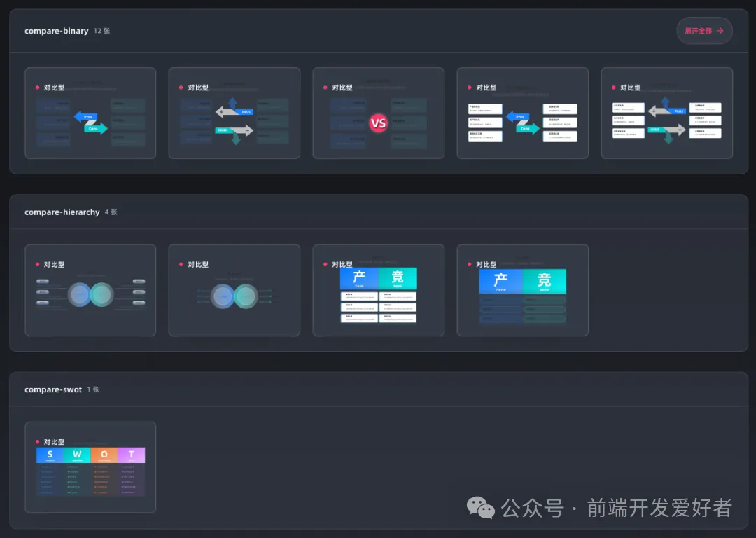Click the overlapping circles in first compare-hierarchy template
Viewport: 756px width, 538px height.
[91, 295]
